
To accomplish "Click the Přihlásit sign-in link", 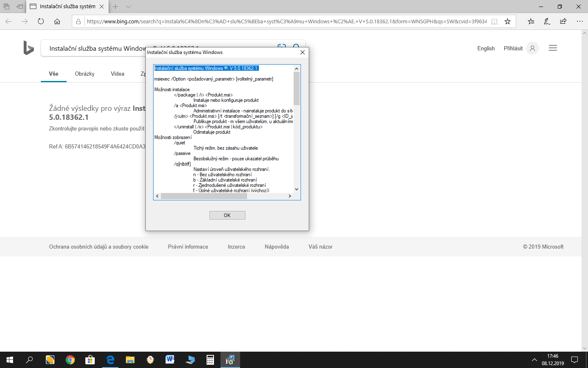I will 513,48.
